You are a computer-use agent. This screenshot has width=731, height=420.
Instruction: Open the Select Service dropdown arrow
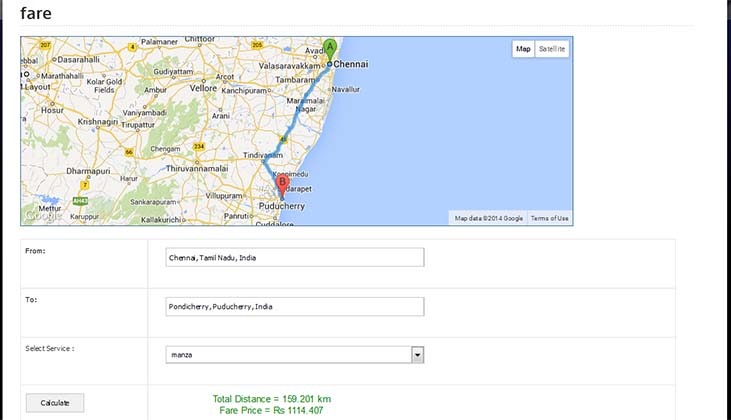coord(417,355)
